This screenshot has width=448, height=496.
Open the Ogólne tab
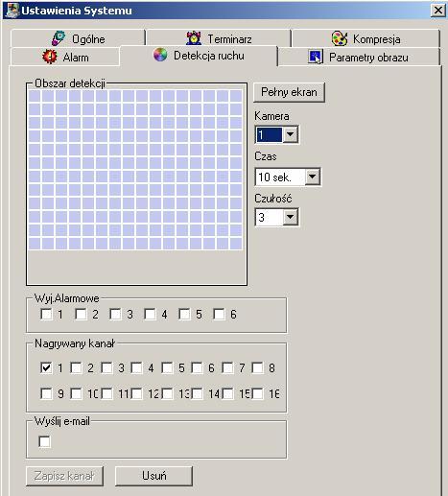click(78, 38)
